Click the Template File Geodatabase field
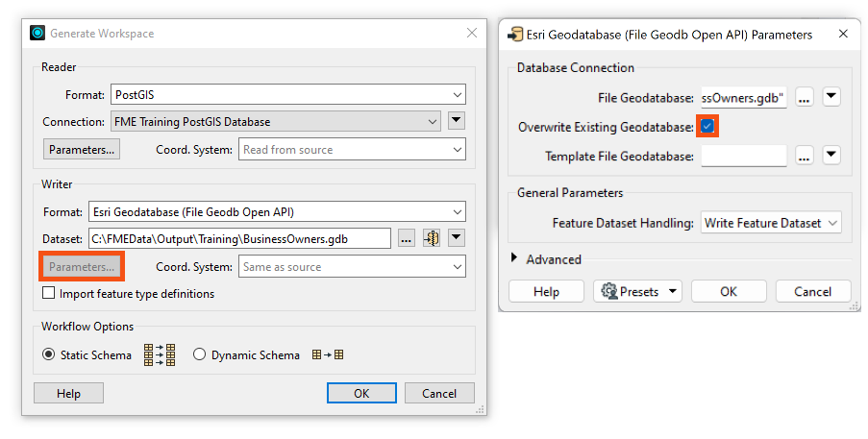Image resolution: width=868 pixels, height=439 pixels. coord(744,157)
